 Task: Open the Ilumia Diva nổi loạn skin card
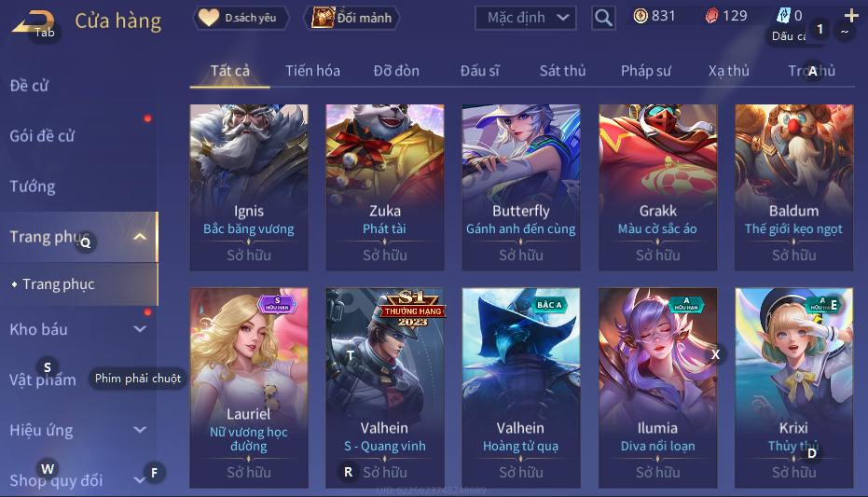[657, 387]
